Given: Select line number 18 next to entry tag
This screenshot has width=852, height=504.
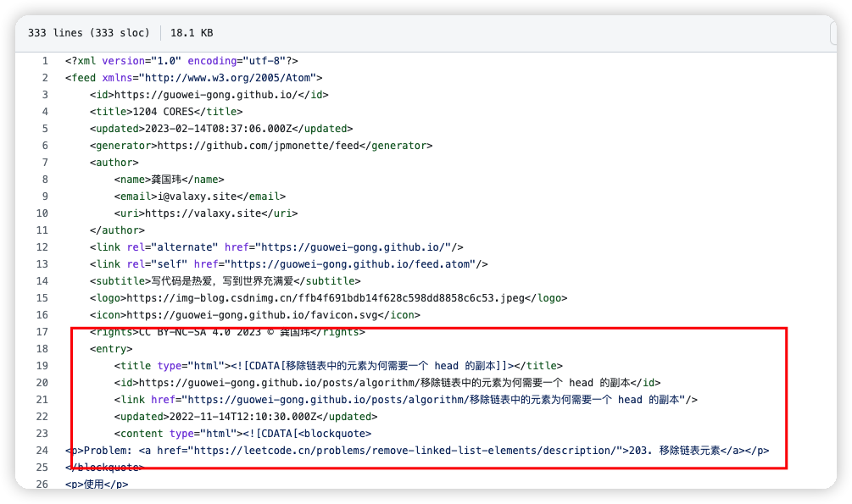Looking at the screenshot, I should pyautogui.click(x=42, y=349).
